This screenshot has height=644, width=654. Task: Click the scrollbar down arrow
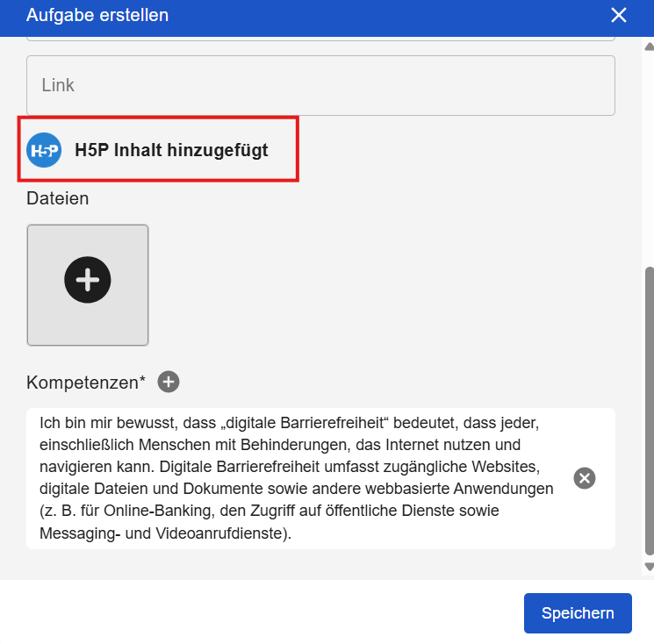[649, 567]
